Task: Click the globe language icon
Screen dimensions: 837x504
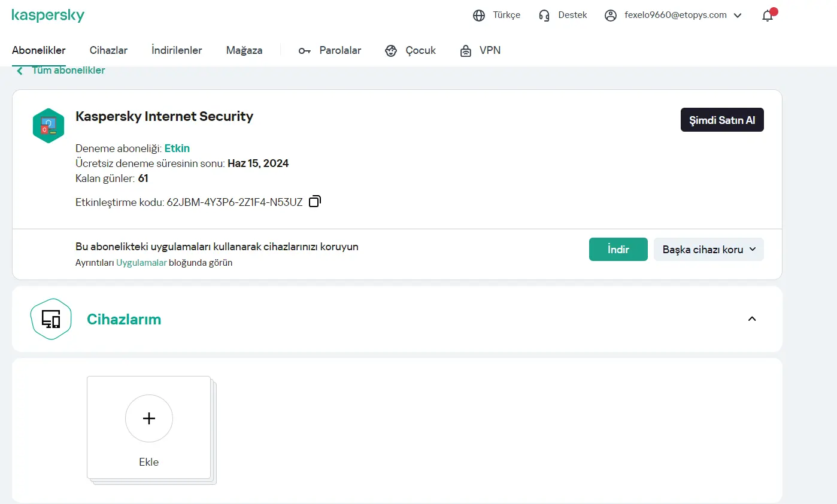Action: (x=479, y=16)
